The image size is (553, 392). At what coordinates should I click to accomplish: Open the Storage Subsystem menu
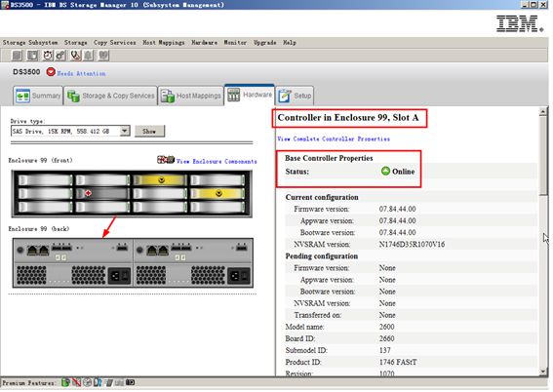tap(30, 42)
